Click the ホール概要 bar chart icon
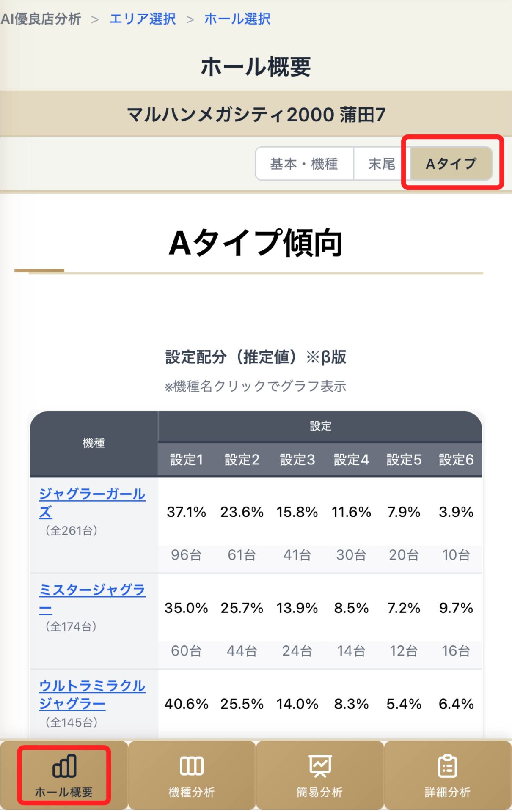 64,766
